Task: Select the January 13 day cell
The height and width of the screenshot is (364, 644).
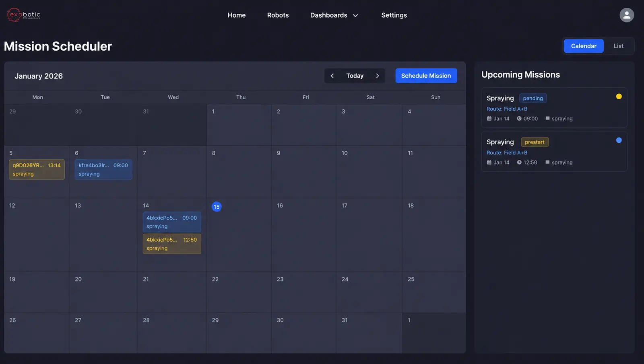Action: 103,235
